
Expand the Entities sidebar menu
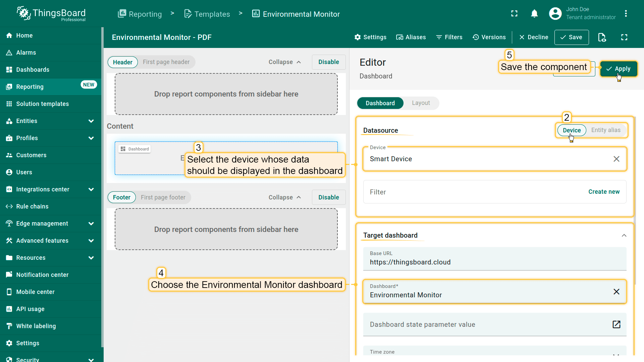click(91, 121)
